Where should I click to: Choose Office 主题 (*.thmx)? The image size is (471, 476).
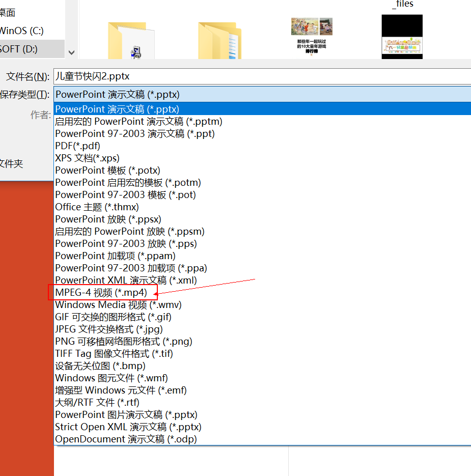[x=262, y=207]
